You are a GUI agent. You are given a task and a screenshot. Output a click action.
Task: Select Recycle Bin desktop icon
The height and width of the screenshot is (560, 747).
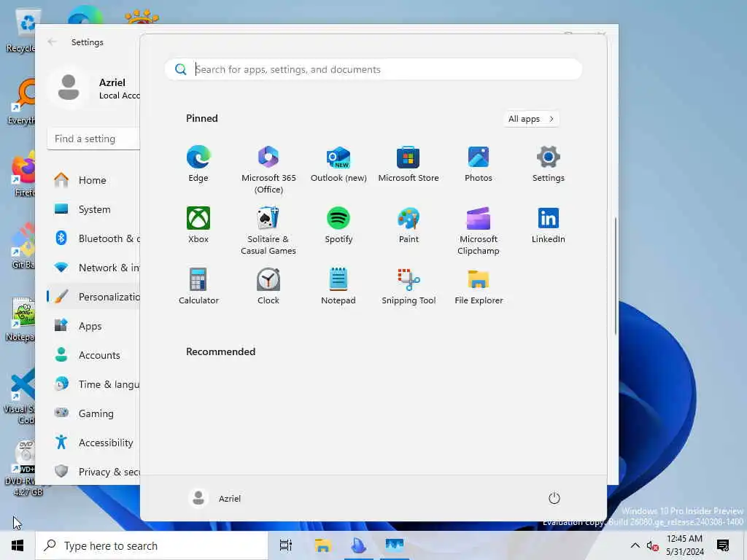(21, 31)
